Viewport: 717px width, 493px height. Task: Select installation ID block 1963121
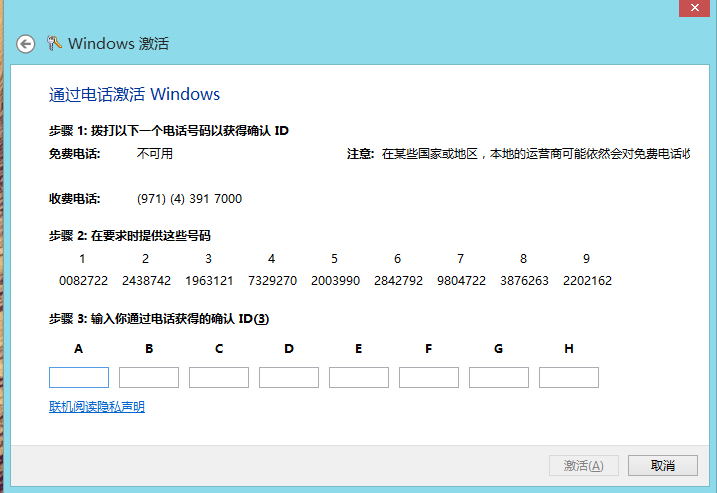(x=209, y=280)
